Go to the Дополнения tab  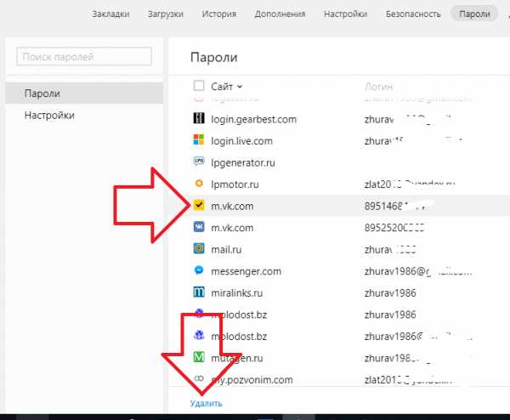[280, 14]
